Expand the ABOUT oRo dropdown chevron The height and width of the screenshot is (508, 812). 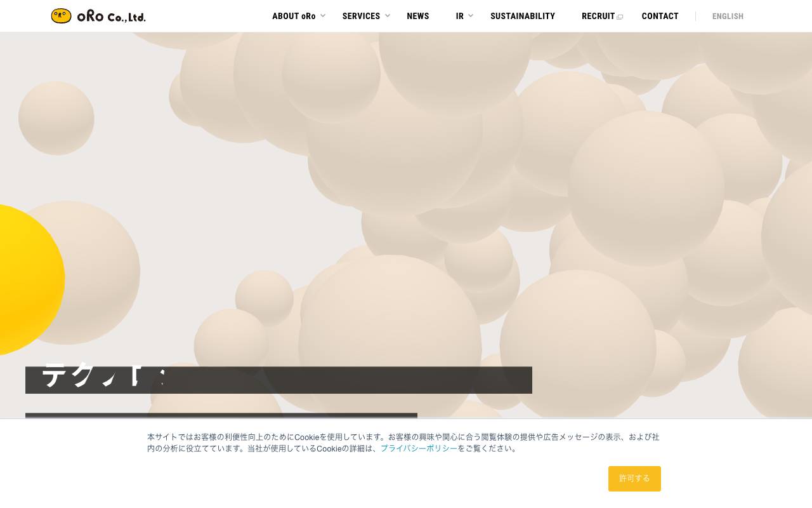(323, 16)
